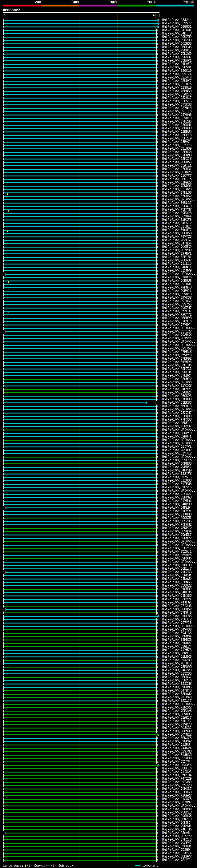Click the BP088827 query name
The height and width of the screenshot is (868, 197).
(11, 10)
